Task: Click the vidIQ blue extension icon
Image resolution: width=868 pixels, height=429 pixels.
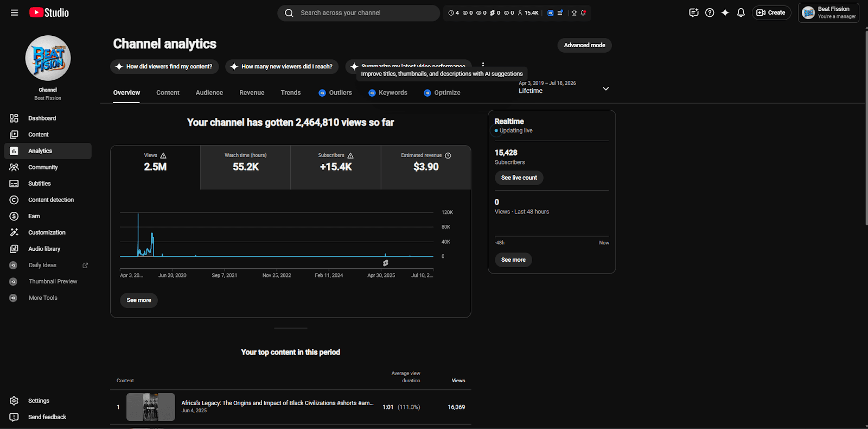Action: click(550, 12)
